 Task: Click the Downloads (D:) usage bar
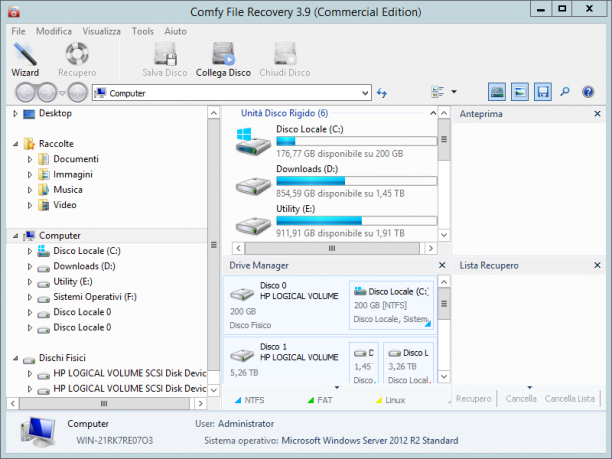tap(356, 181)
